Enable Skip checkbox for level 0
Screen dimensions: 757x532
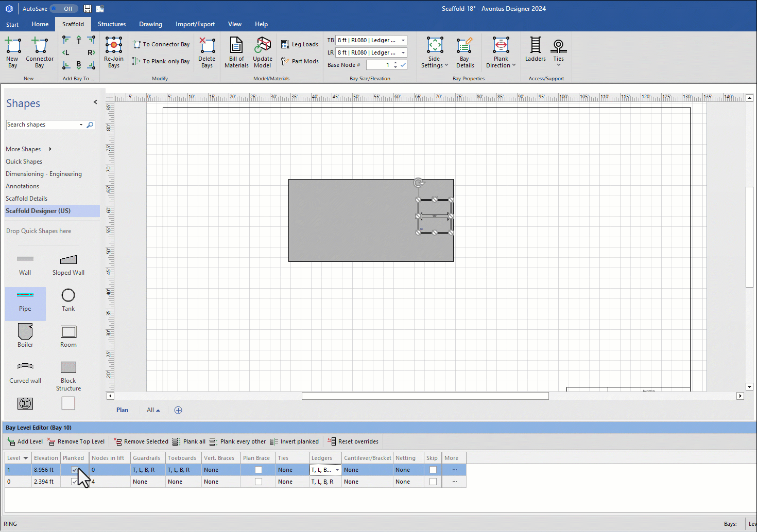[x=433, y=482]
